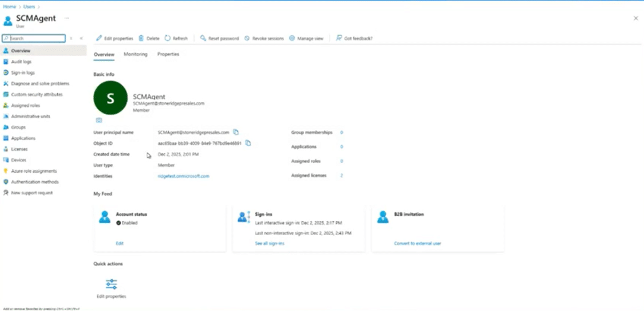Click the Sign-ins card icon
Image resolution: width=644 pixels, height=314 pixels.
click(244, 217)
